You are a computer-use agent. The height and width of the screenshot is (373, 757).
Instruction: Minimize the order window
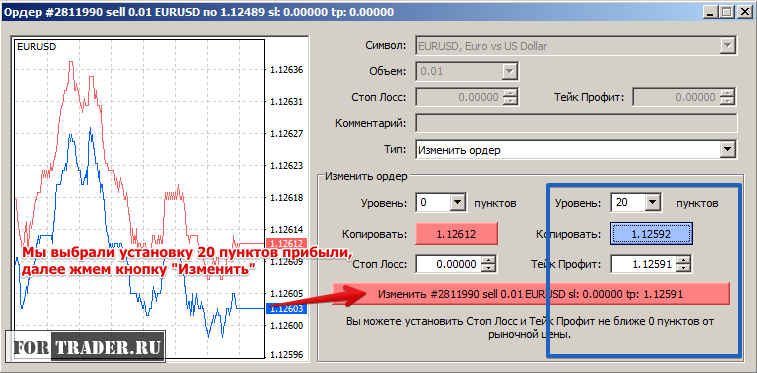point(711,12)
